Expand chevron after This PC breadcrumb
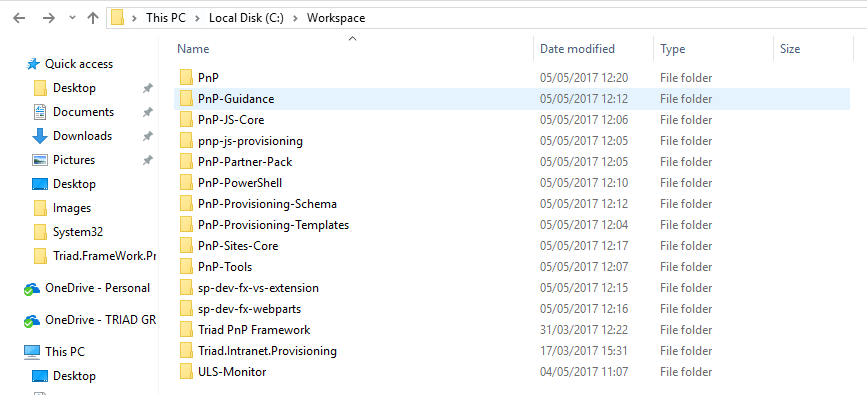Viewport: 867px width, 395px height. 197,18
